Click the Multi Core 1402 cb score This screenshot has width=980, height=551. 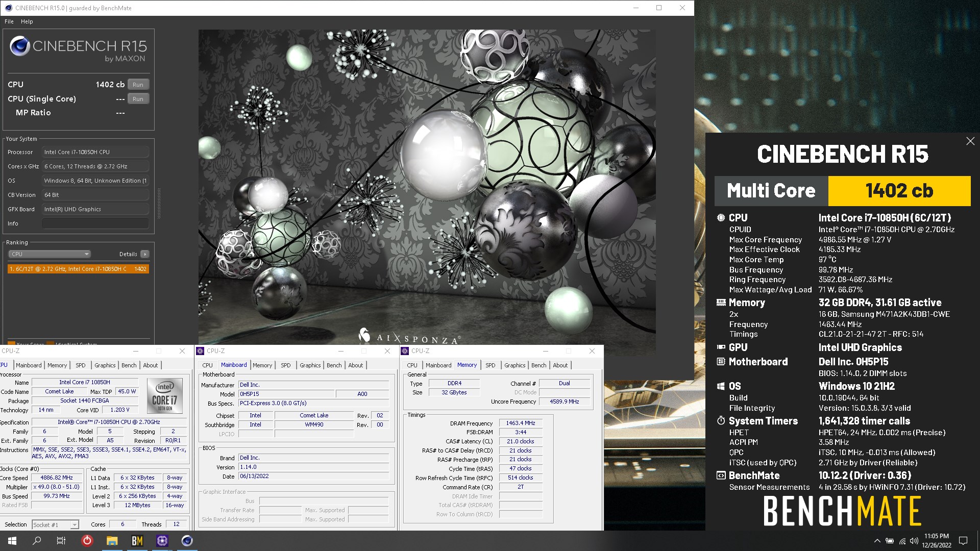(x=899, y=191)
